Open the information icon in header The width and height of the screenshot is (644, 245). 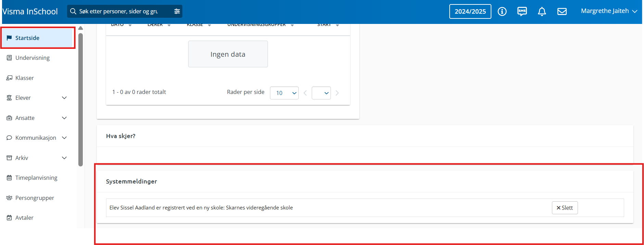(x=502, y=12)
